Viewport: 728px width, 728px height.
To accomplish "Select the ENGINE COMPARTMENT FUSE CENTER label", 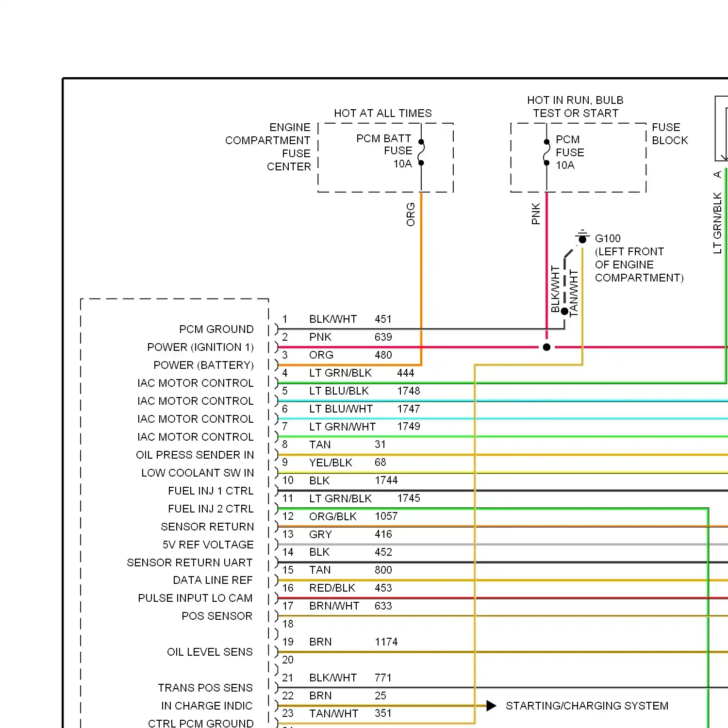I will (x=268, y=147).
